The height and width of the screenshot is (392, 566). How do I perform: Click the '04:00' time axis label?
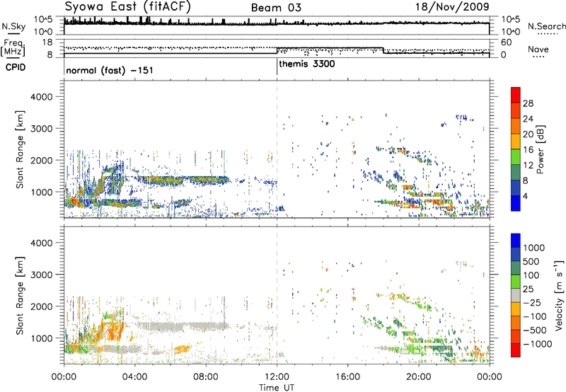[135, 377]
